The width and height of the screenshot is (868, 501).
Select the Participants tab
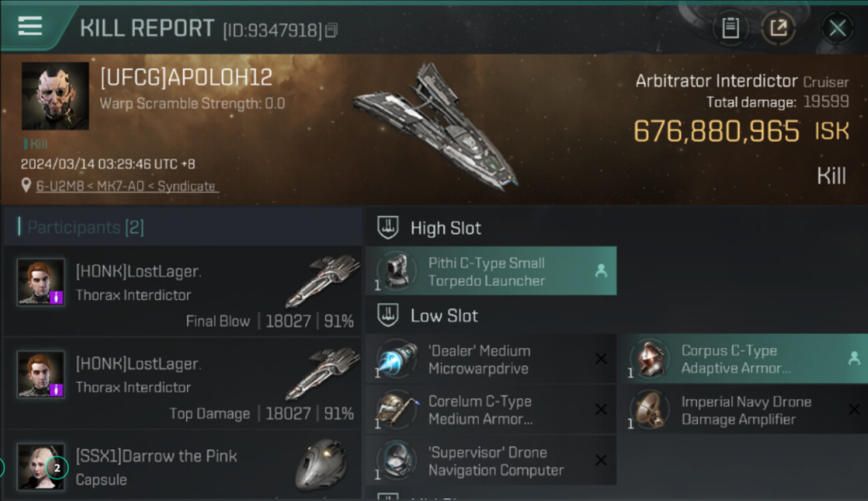(x=85, y=227)
